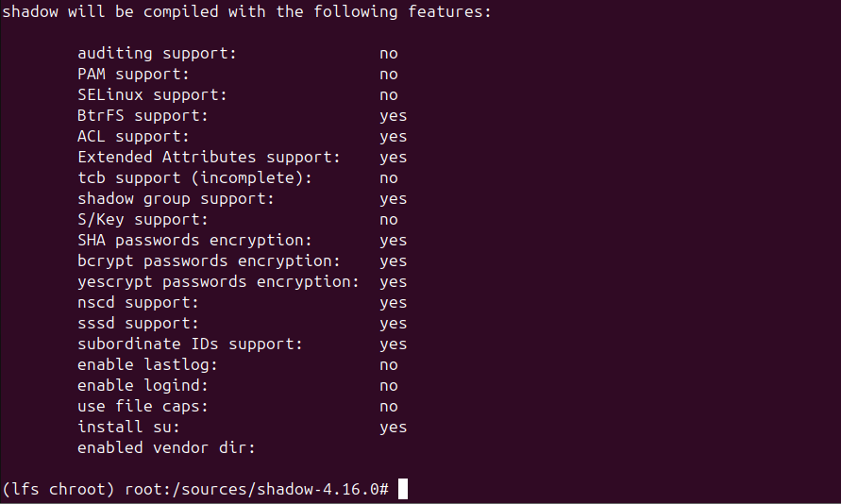841x504 pixels.
Task: Click the 'yescrypt passwords encryption:' label
Action: (x=218, y=282)
